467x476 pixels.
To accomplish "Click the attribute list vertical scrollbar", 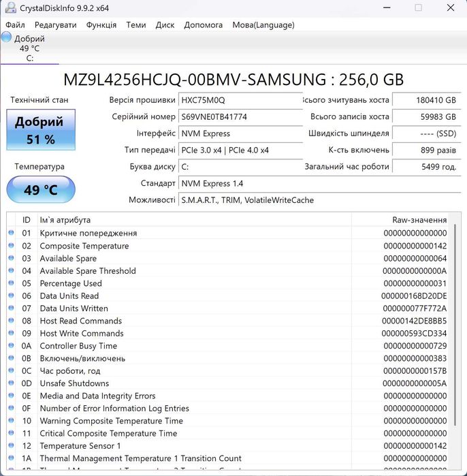I will click(x=455, y=325).
